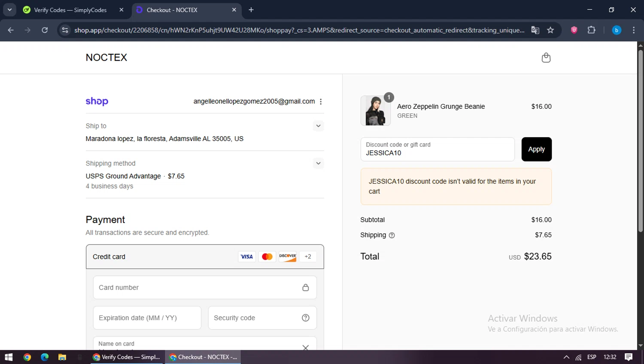Open the translate page icon
Image resolution: width=644 pixels, height=364 pixels.
click(535, 30)
